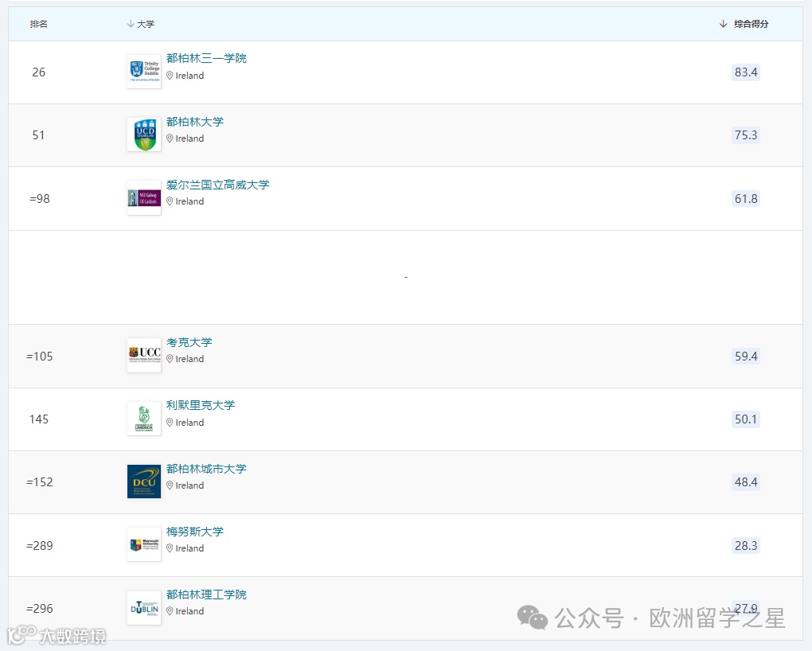Image resolution: width=812 pixels, height=651 pixels.
Task: Click rank 51 cell
Action: coord(39,135)
